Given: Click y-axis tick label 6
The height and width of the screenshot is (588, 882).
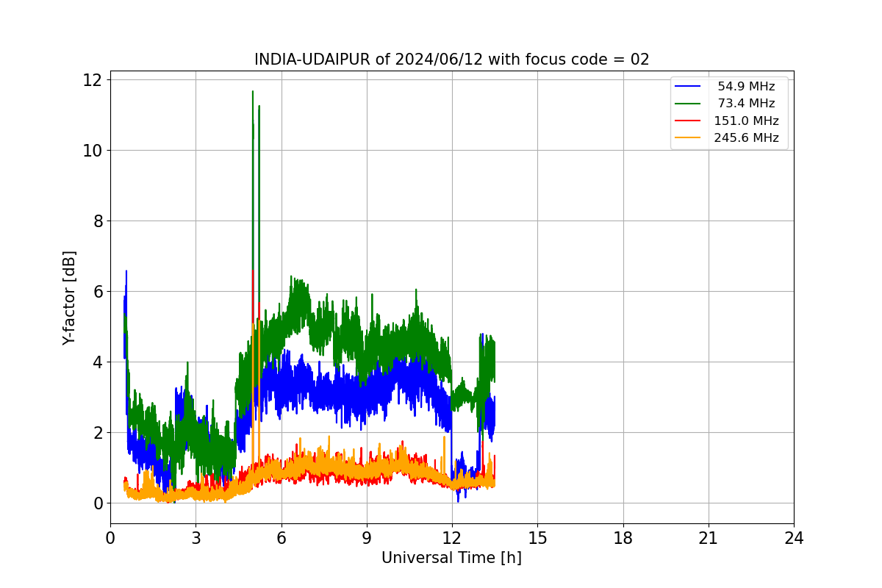Looking at the screenshot, I should click(x=98, y=292).
